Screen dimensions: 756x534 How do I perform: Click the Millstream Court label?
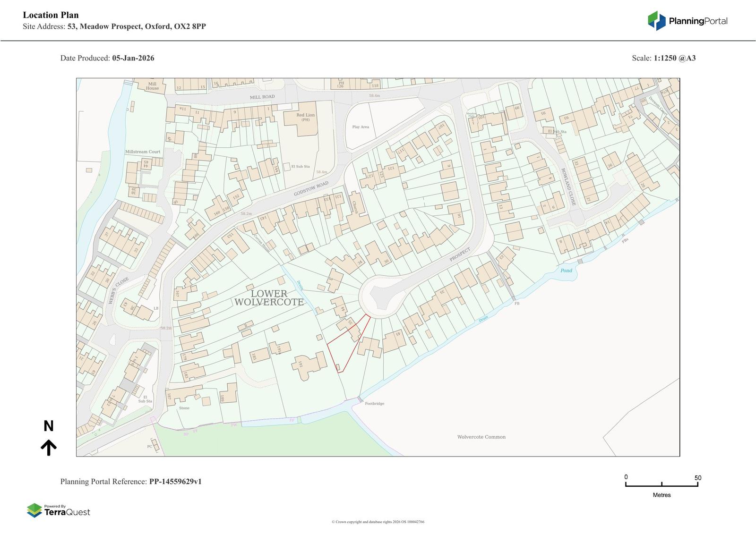tap(143, 152)
